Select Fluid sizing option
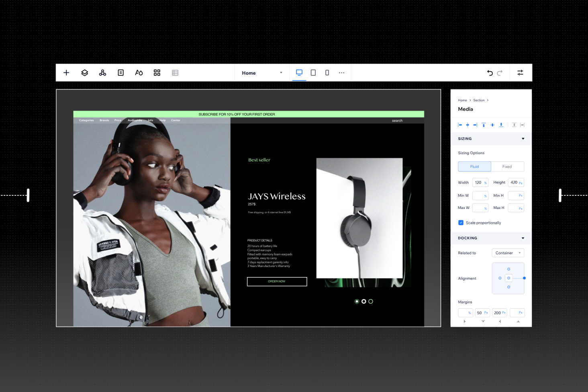This screenshot has height=392, width=588. coord(474,166)
